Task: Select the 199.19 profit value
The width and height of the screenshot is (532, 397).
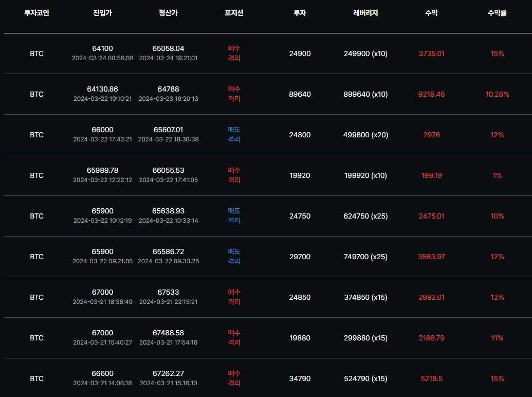Action: click(431, 175)
